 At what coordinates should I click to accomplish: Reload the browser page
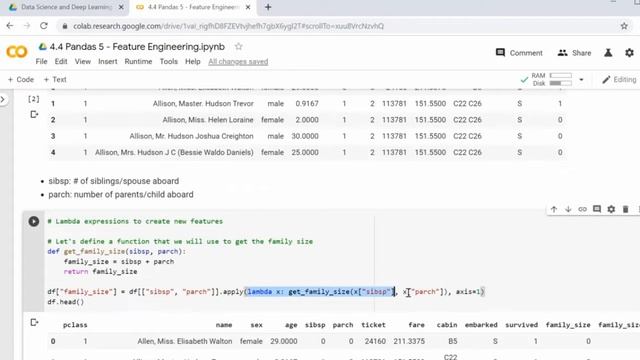click(44, 26)
